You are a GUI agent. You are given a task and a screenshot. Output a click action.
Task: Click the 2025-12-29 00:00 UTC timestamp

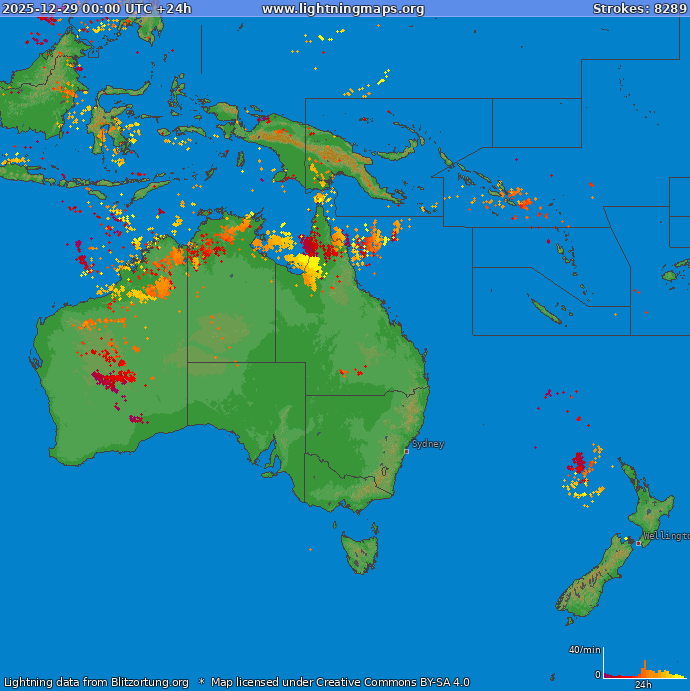(97, 9)
